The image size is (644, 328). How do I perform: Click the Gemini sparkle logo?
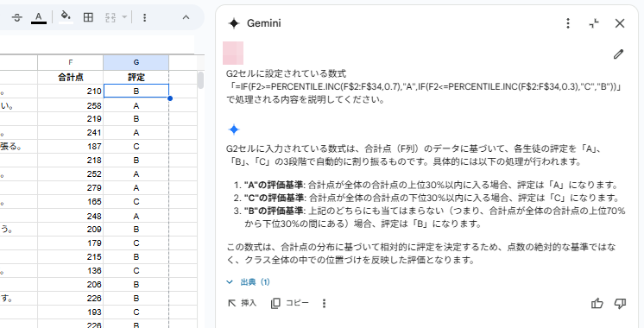pos(234,23)
